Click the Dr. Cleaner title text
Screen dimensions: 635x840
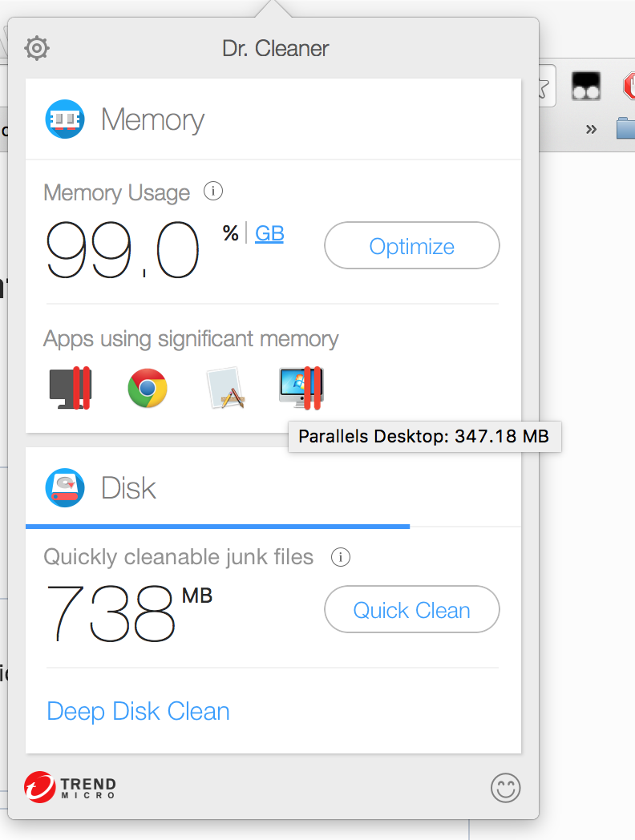coord(276,49)
